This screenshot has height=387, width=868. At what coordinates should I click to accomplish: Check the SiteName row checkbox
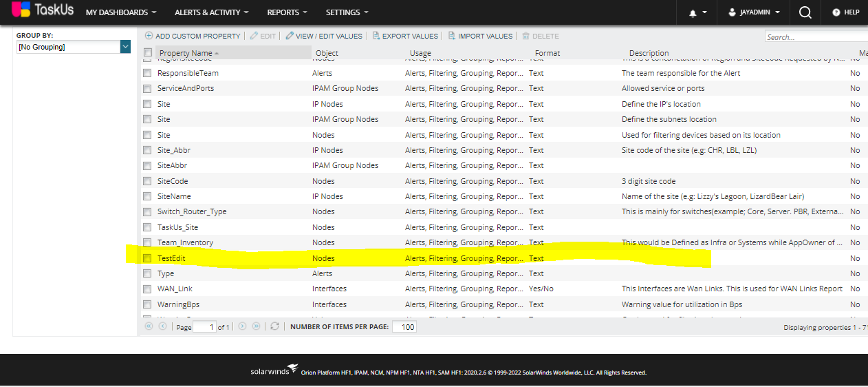[147, 196]
